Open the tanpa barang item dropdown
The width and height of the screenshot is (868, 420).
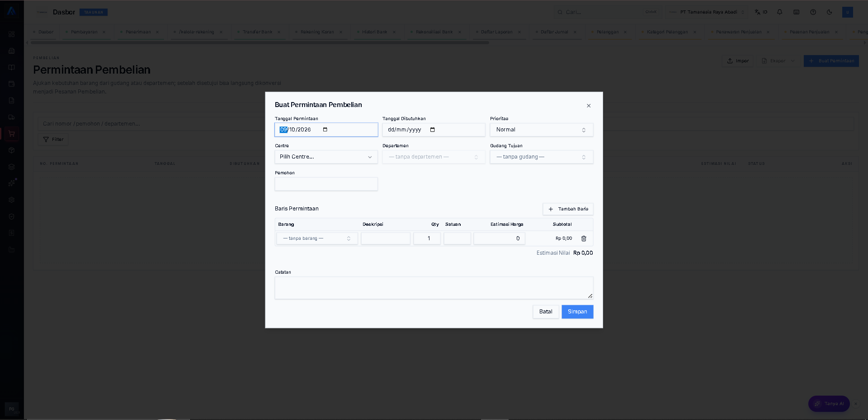tap(317, 238)
